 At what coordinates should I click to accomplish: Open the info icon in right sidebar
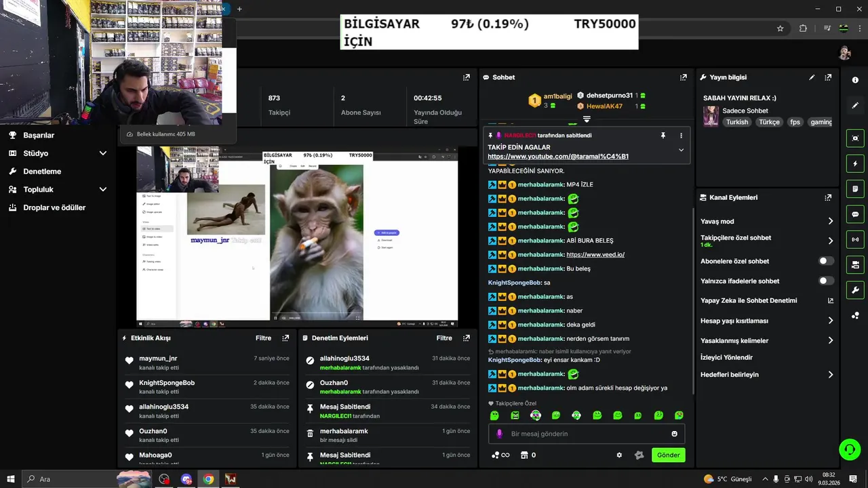[854, 80]
